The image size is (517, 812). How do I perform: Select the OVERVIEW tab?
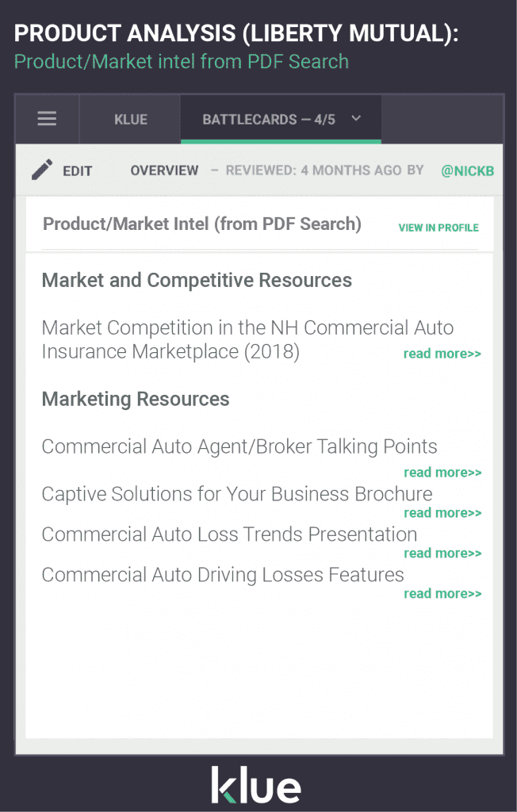click(x=164, y=170)
